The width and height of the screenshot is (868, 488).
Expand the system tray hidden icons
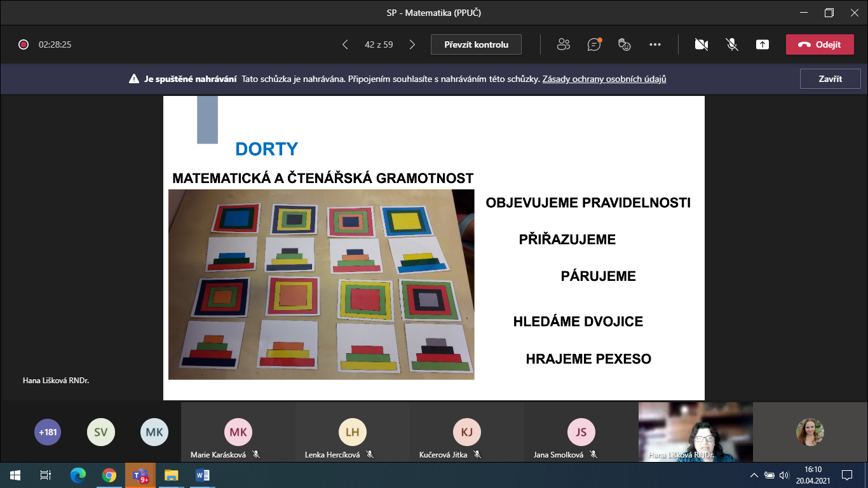click(x=754, y=475)
